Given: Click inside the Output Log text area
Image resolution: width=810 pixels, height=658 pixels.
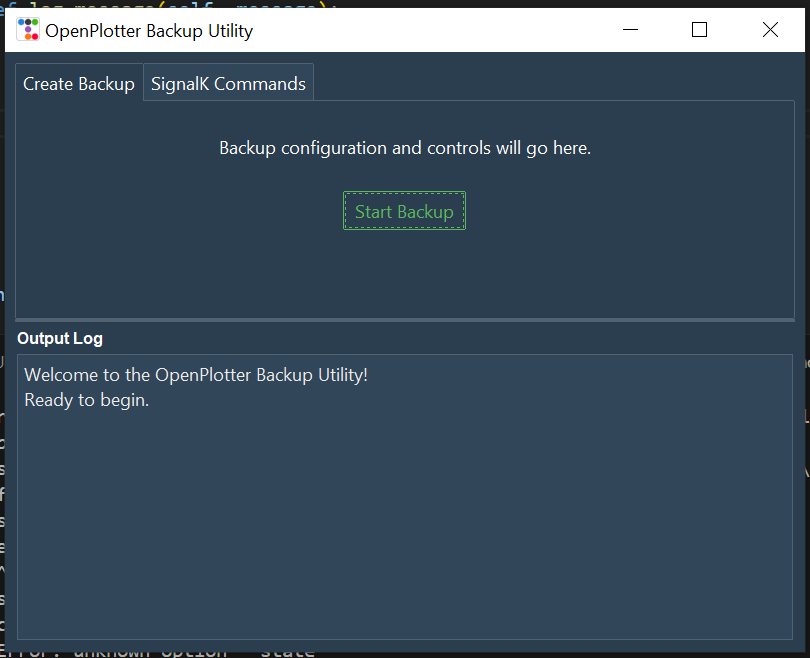Looking at the screenshot, I should [404, 497].
